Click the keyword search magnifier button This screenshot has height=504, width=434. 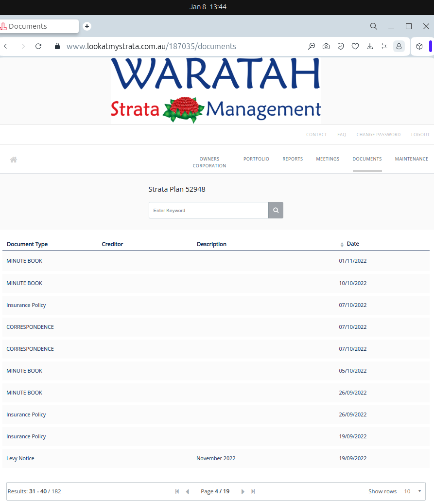pyautogui.click(x=276, y=210)
